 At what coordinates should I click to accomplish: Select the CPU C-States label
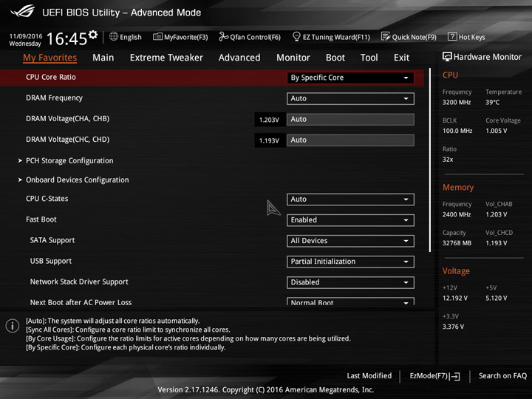click(47, 199)
